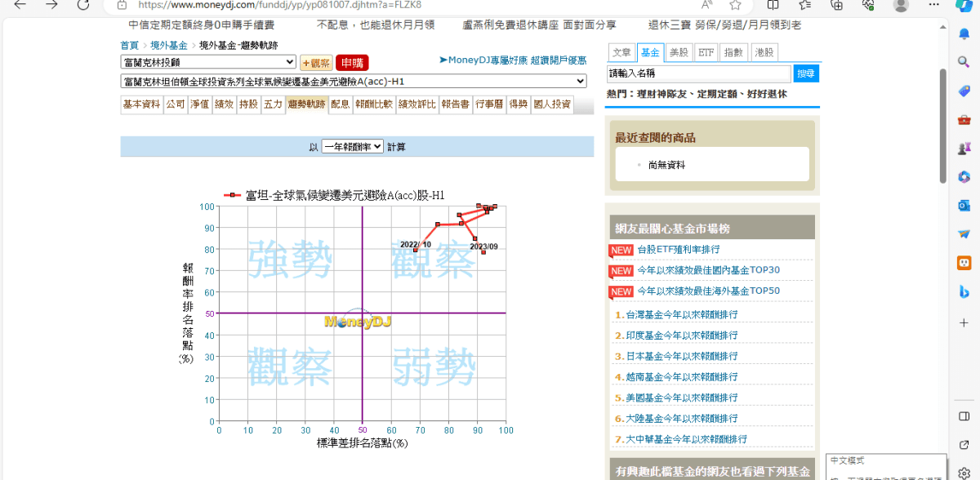This screenshot has height=480, width=980.
Task: Open the sidebar Tools briefcase icon
Action: (x=964, y=119)
